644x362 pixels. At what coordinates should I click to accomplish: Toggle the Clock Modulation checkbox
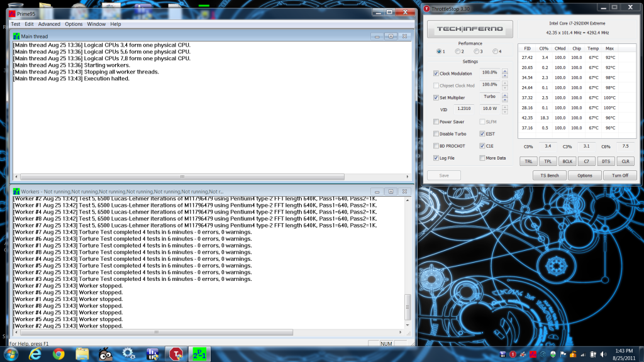click(436, 74)
